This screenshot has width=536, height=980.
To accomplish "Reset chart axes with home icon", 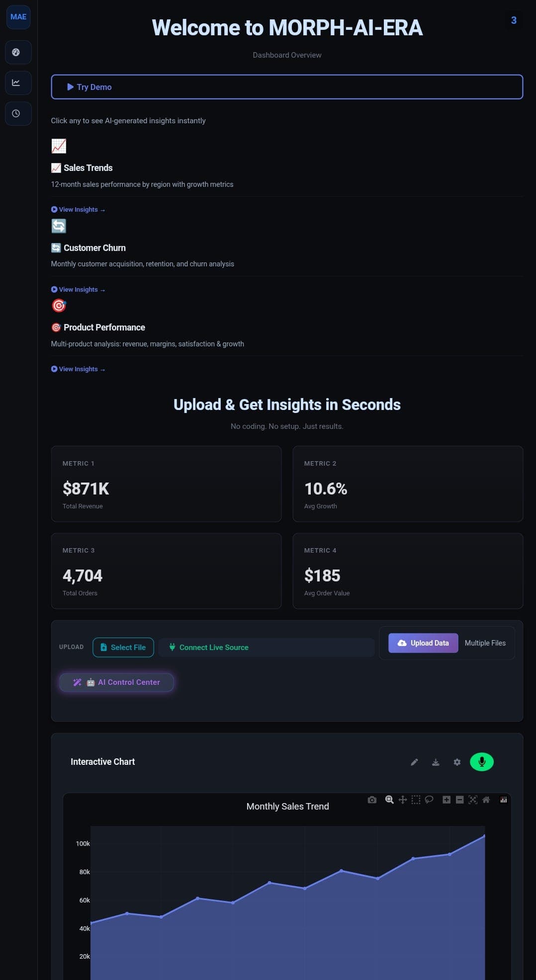I will point(486,800).
